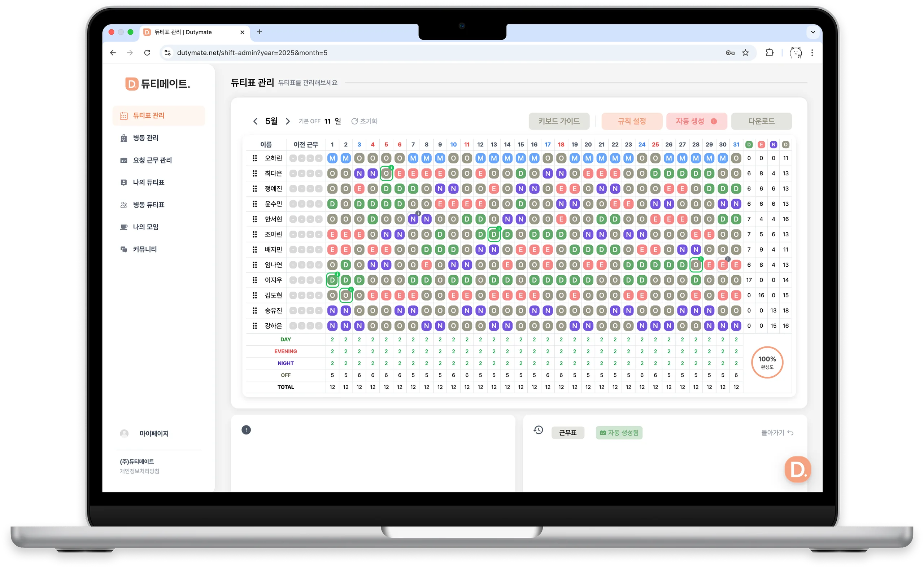The width and height of the screenshot is (924, 568).
Task: Grab drag handle for 송유진 row
Action: click(x=255, y=311)
